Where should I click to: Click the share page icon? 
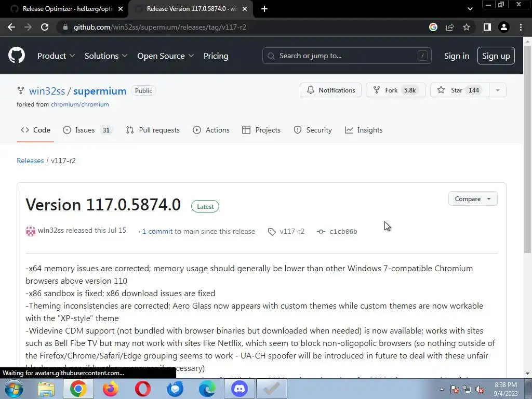pyautogui.click(x=450, y=27)
